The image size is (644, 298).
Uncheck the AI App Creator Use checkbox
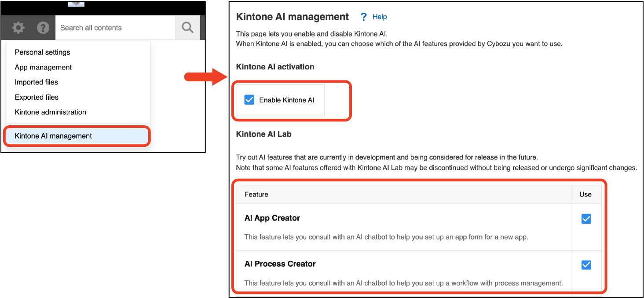pyautogui.click(x=586, y=219)
